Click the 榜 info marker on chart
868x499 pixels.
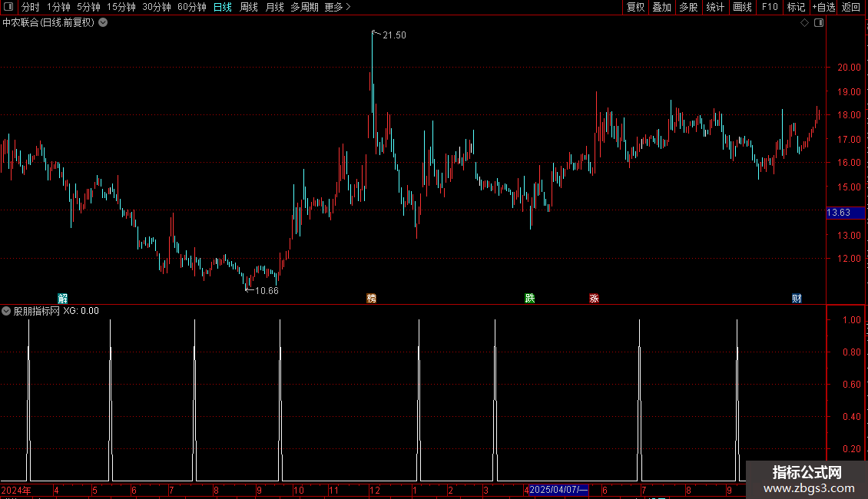(x=372, y=298)
